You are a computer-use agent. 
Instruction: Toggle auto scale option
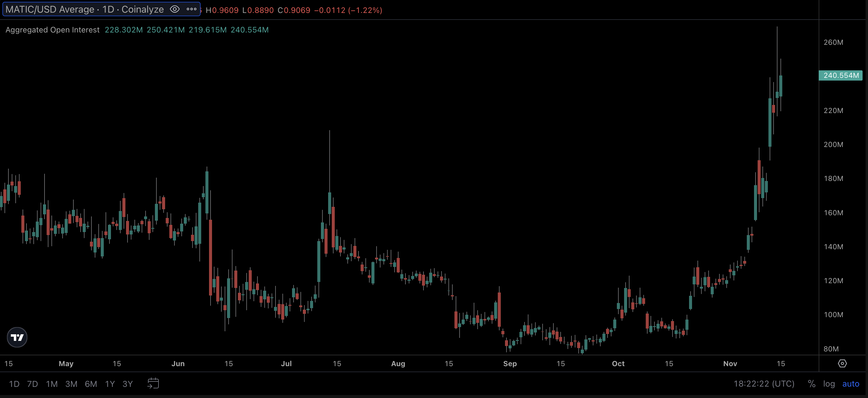click(x=851, y=384)
